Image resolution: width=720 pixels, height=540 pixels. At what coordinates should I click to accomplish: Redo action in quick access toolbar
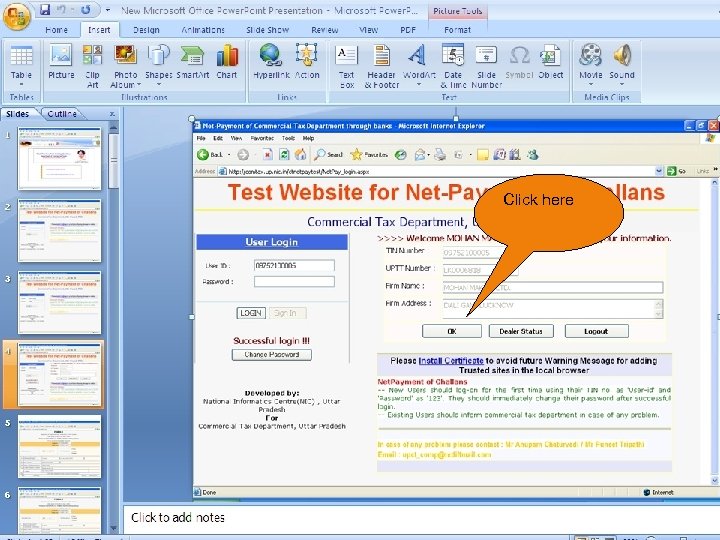coord(86,10)
